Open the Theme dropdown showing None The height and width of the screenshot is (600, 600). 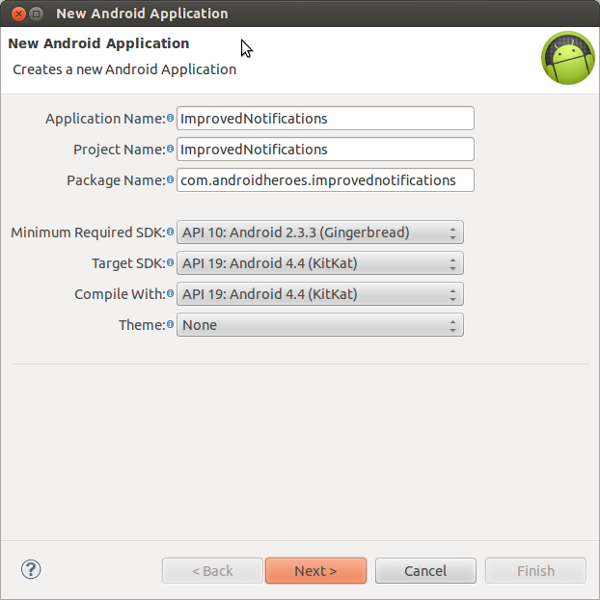coord(320,325)
